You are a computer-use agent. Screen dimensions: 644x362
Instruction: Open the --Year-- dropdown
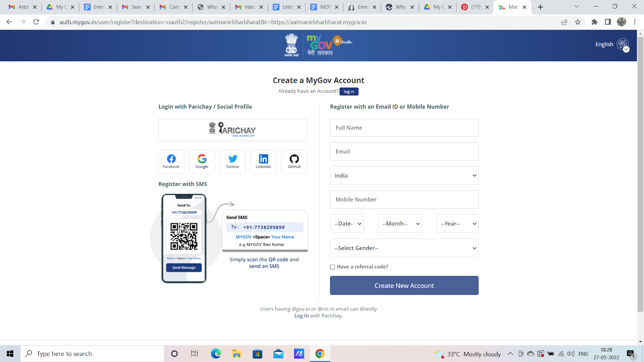458,224
